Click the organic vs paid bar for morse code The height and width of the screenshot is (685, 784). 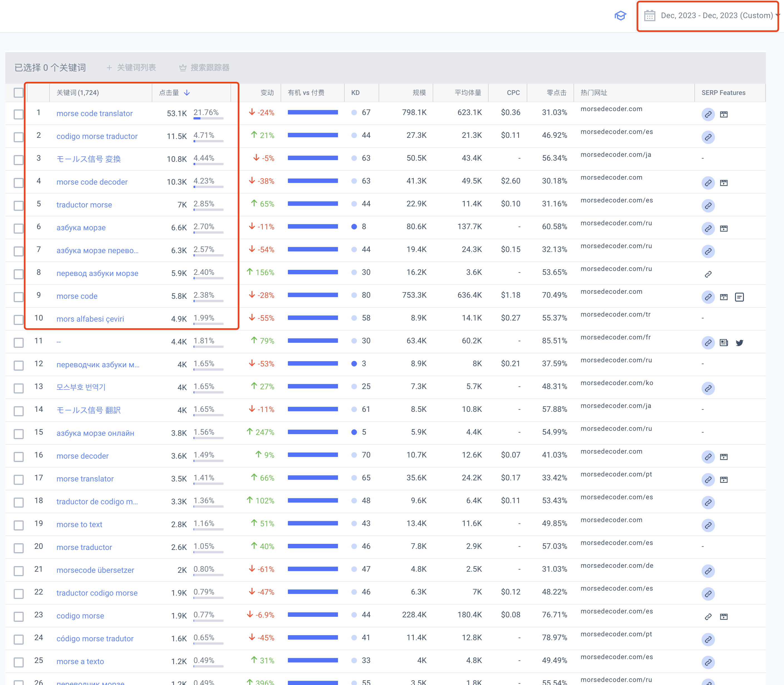[313, 295]
